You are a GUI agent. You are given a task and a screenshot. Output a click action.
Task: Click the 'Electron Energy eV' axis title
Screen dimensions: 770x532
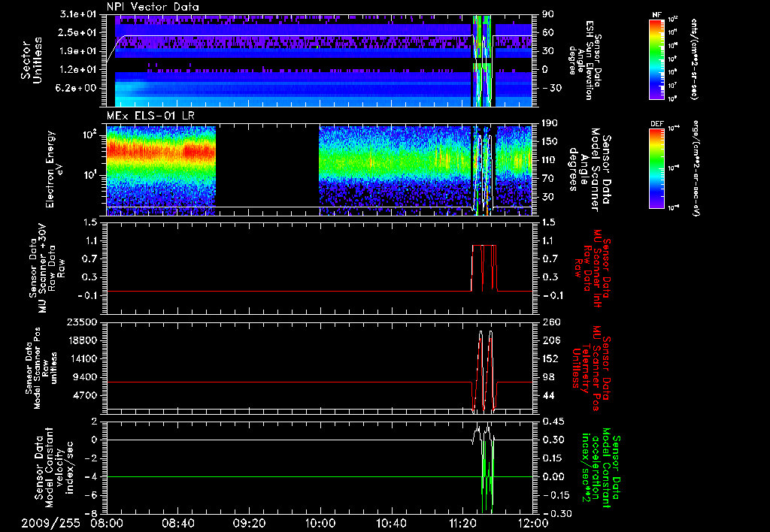tap(56, 169)
